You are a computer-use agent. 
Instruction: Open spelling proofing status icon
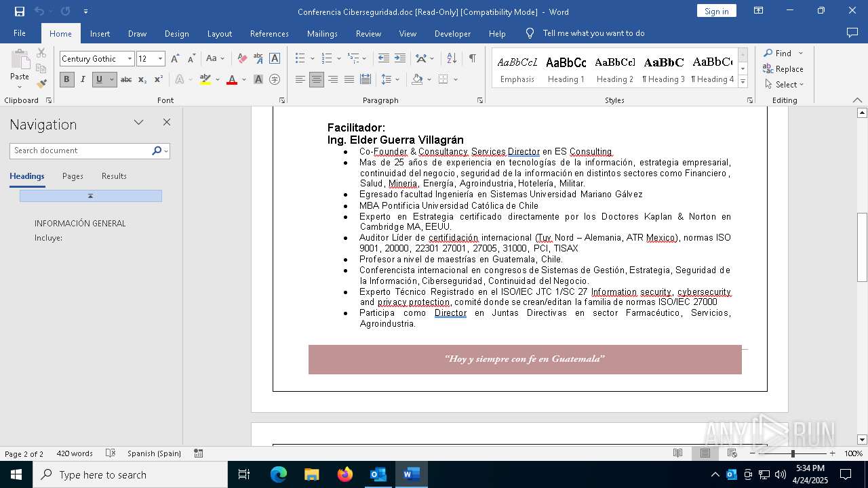111,453
